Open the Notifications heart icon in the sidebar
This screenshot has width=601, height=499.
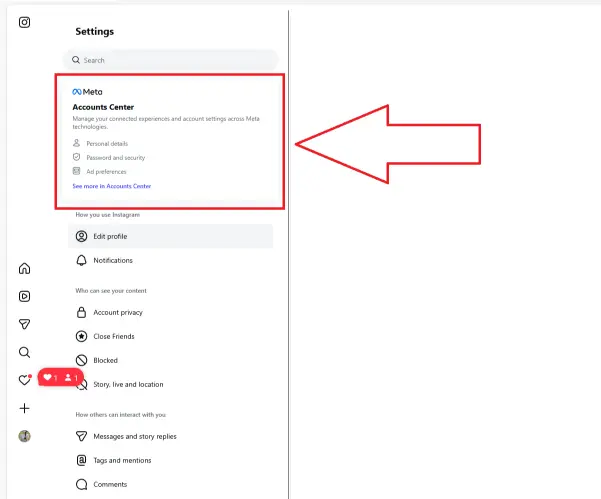pyautogui.click(x=25, y=380)
